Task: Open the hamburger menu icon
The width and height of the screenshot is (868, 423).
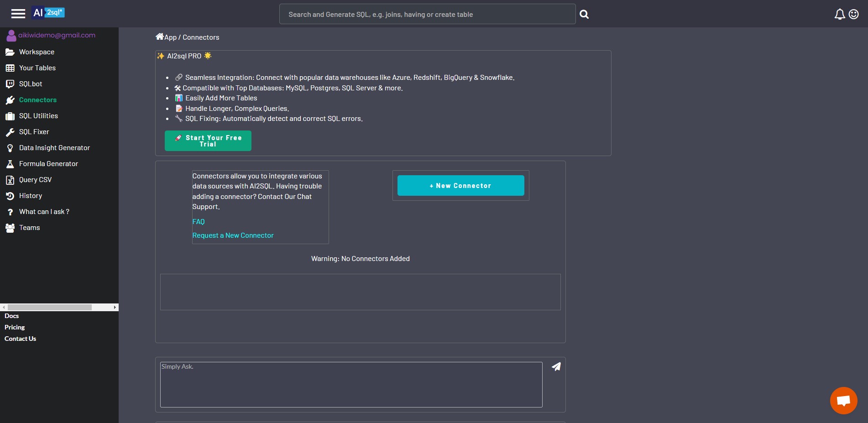Action: click(x=18, y=14)
